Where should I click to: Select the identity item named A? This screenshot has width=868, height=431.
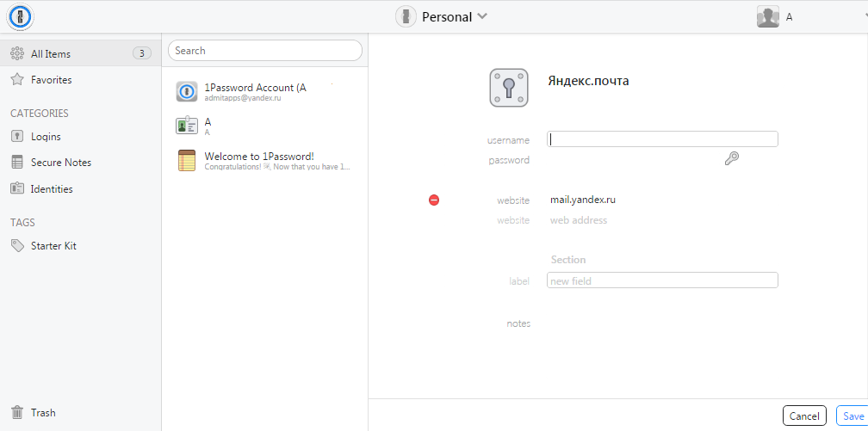[264, 126]
